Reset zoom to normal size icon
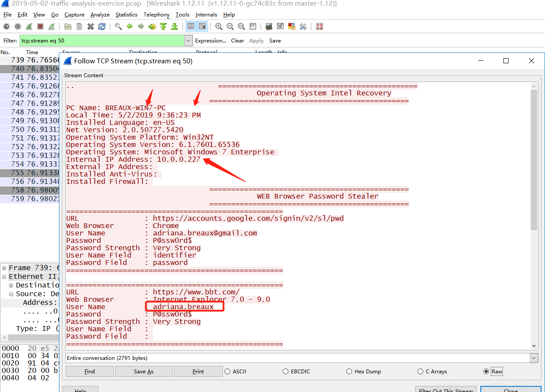 point(241,26)
